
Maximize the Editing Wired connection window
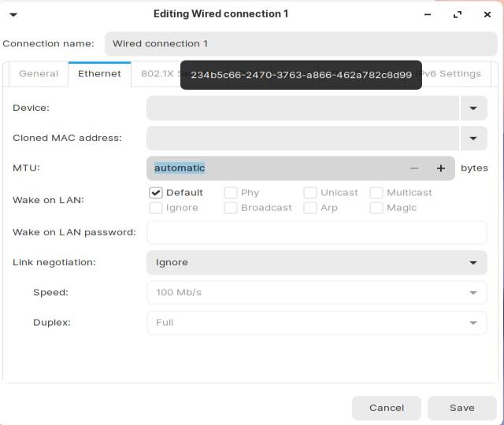(458, 14)
